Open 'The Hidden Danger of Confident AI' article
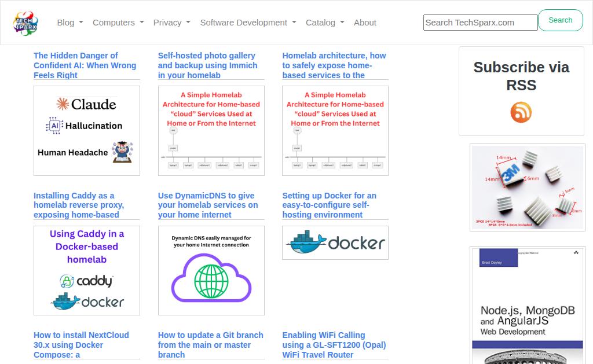Viewport: 593px width, 364px height. click(x=85, y=65)
